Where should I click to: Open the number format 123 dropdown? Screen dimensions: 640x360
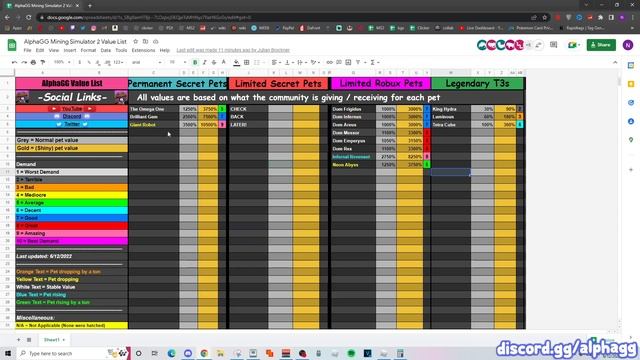(x=119, y=62)
